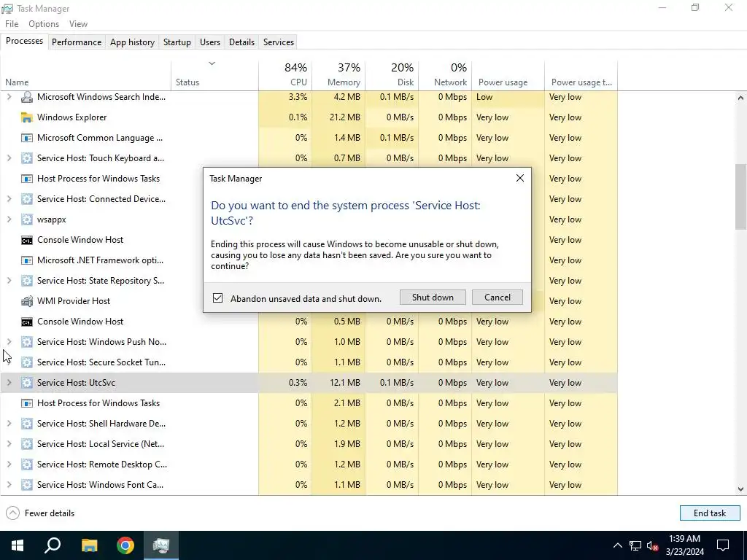747x560 pixels.
Task: Open taskbar Search magnifier
Action: click(53, 545)
